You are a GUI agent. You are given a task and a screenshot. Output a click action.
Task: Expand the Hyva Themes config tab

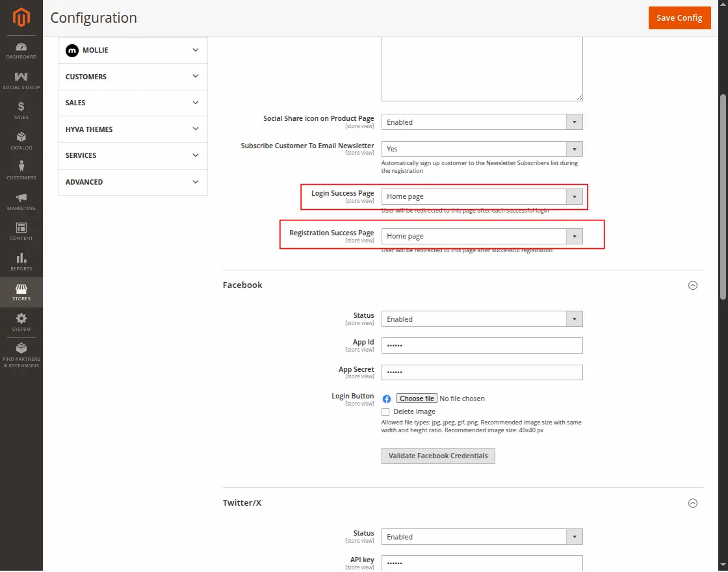pyautogui.click(x=133, y=129)
